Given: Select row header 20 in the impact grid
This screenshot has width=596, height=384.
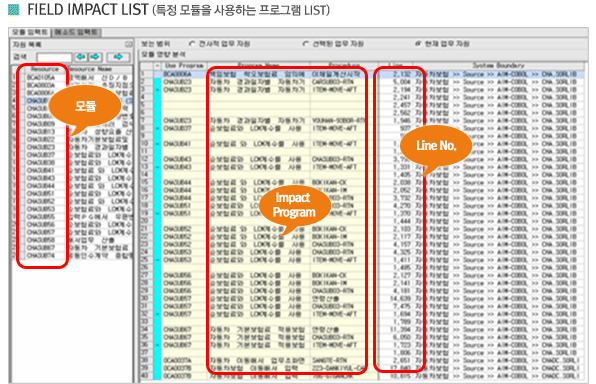Looking at the screenshot, I should pos(146,221).
